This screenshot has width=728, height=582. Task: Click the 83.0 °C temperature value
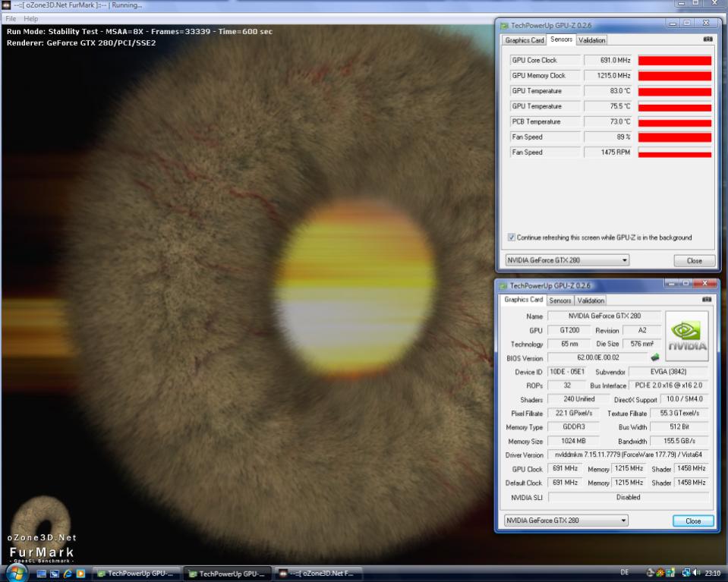pos(609,91)
